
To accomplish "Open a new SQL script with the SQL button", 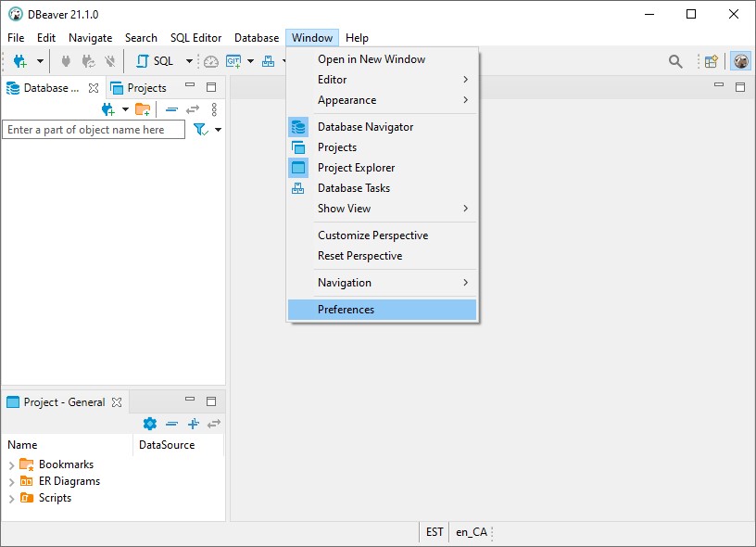I will [156, 61].
